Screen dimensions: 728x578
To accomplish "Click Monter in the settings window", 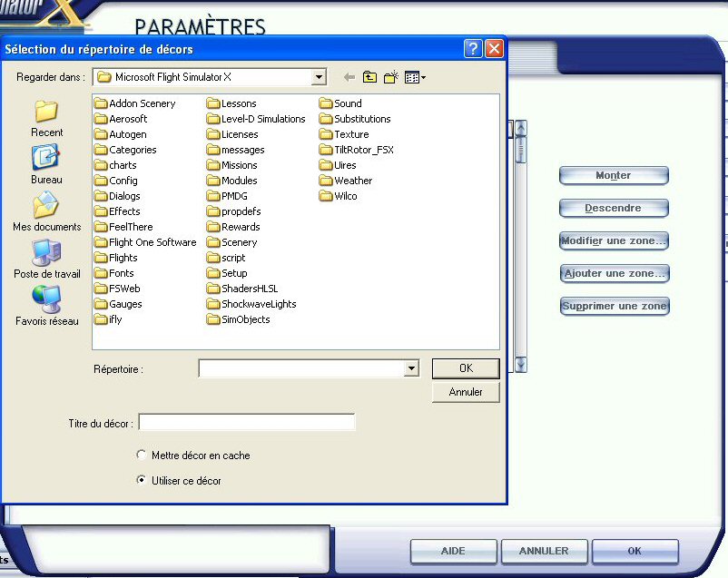I will pos(614,175).
